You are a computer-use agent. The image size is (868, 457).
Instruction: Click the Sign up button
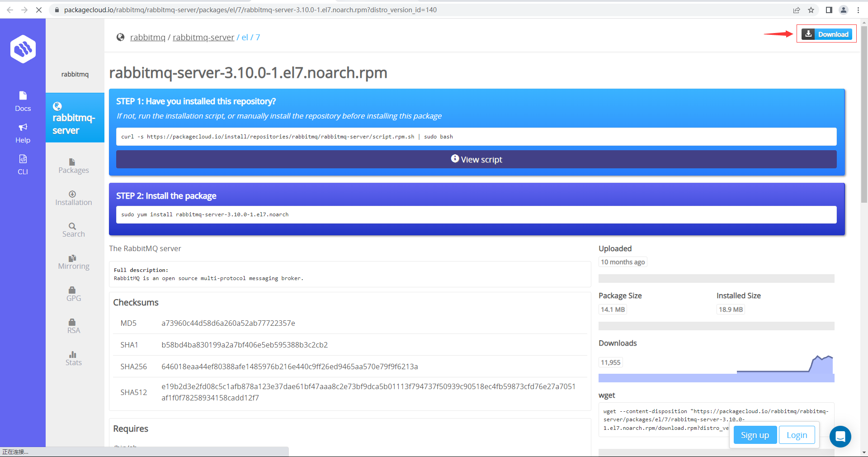(755, 435)
